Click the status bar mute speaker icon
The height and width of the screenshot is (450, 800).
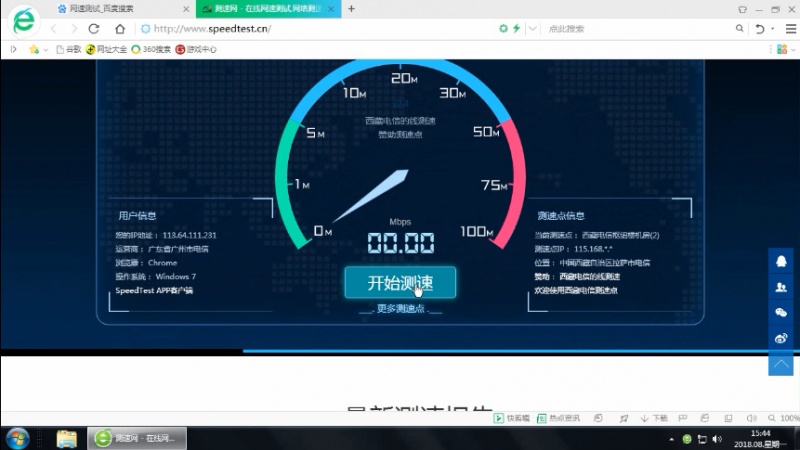coord(752,418)
